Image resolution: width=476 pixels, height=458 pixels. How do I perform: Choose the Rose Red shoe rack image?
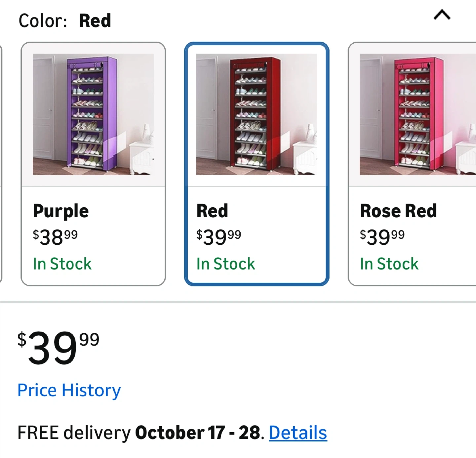417,114
